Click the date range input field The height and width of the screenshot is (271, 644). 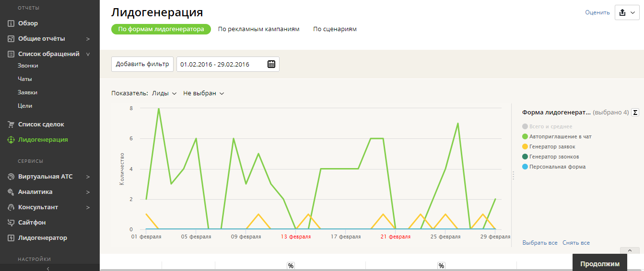228,64
